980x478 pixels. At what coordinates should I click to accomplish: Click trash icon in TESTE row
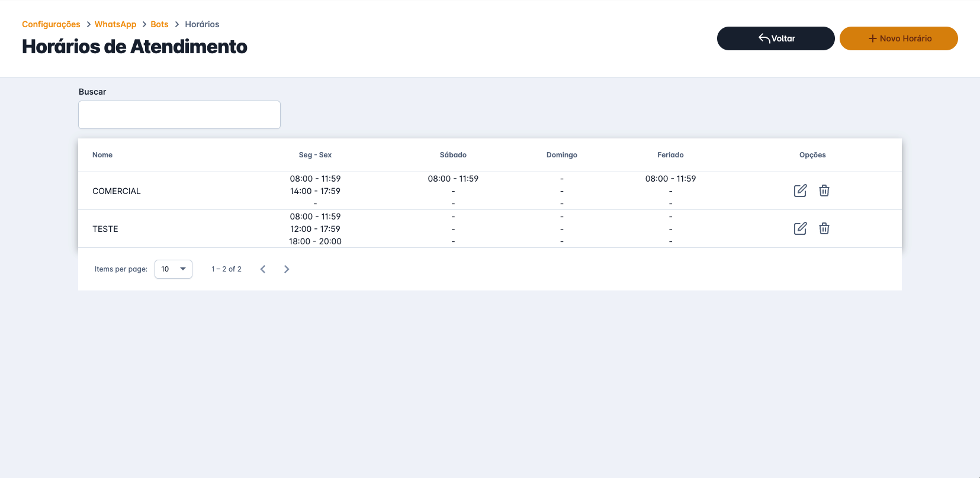coord(824,228)
